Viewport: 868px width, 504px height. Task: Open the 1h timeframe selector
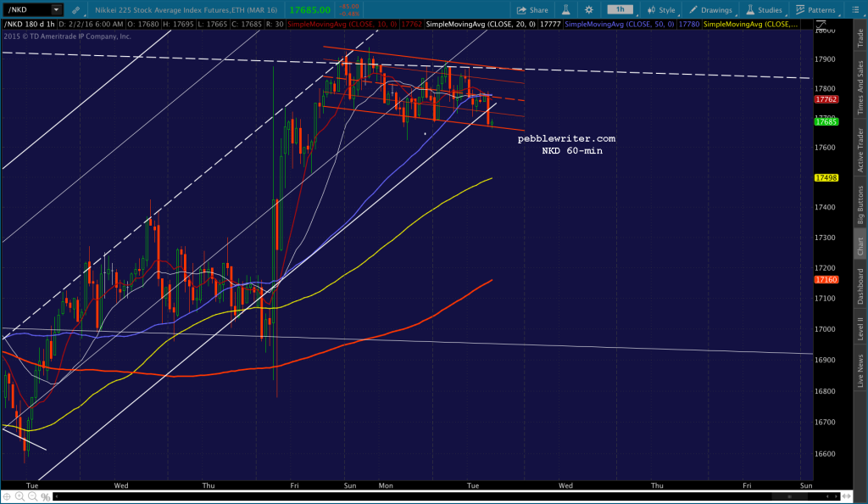[x=620, y=9]
